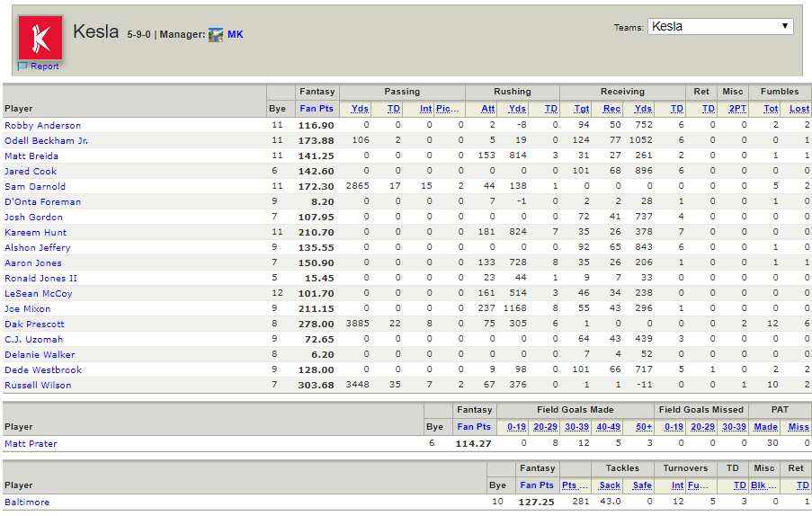Sort offense table by Fan Pts
The image size is (812, 516).
coord(317,108)
